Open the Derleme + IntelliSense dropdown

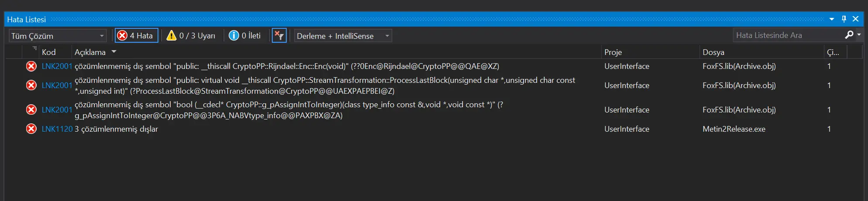point(343,36)
